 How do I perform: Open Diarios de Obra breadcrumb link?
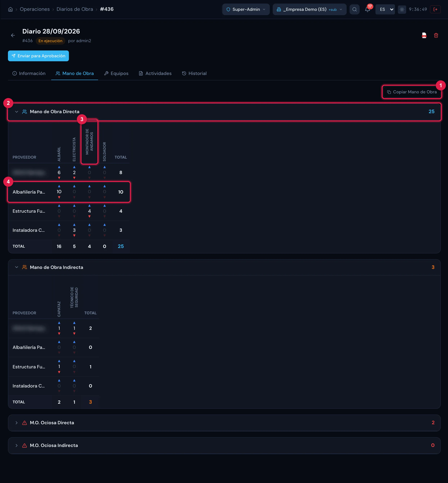75,9
